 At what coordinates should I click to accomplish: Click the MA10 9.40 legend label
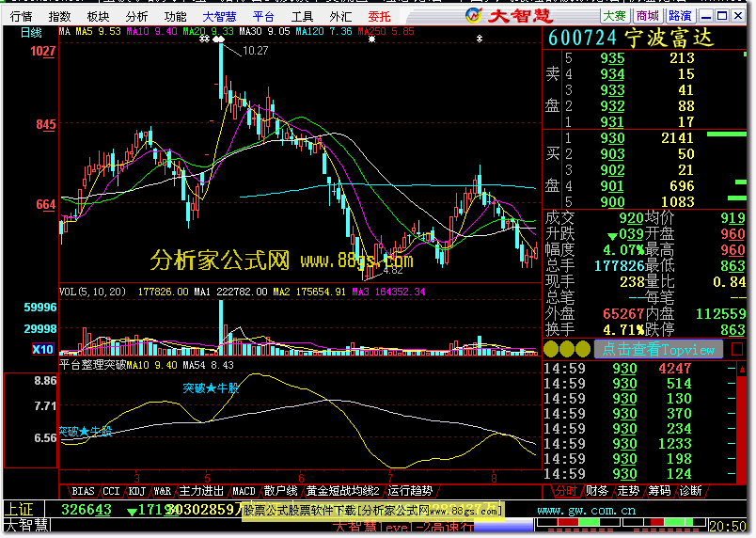(151, 31)
